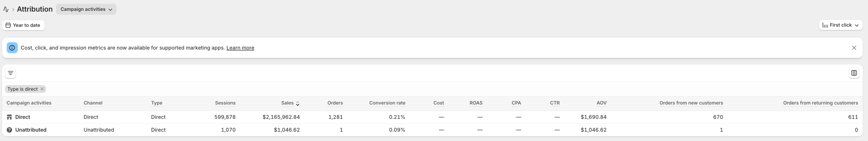This screenshot has height=141, width=868.
Task: Click the 'Type is direct' filter chip
Action: click(22, 89)
